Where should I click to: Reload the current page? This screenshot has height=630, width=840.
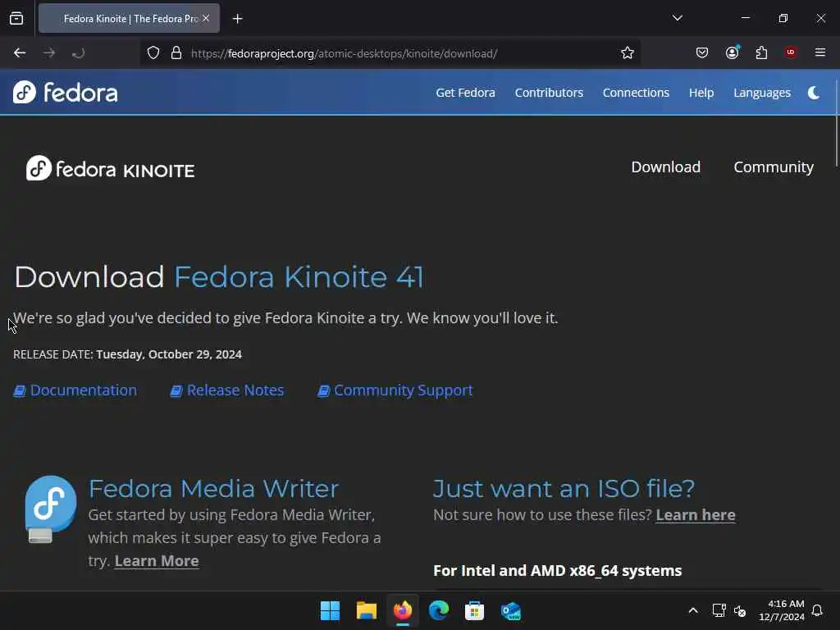pyautogui.click(x=78, y=53)
